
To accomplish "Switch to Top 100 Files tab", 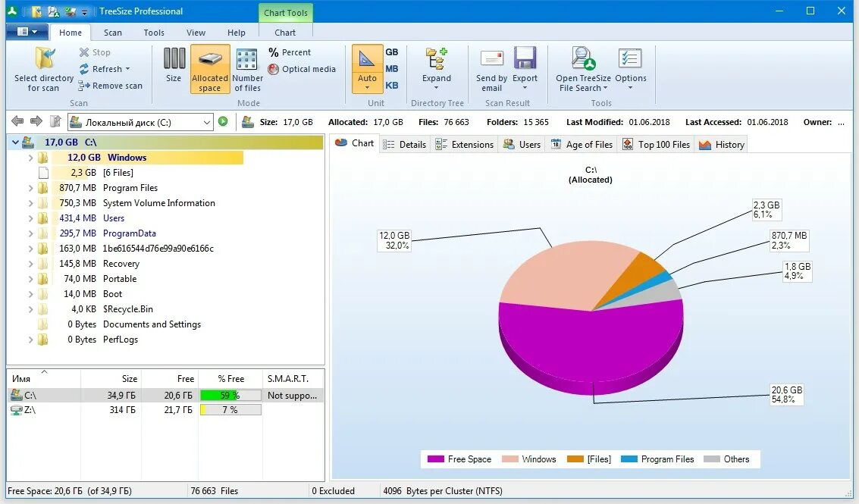I will tap(657, 144).
